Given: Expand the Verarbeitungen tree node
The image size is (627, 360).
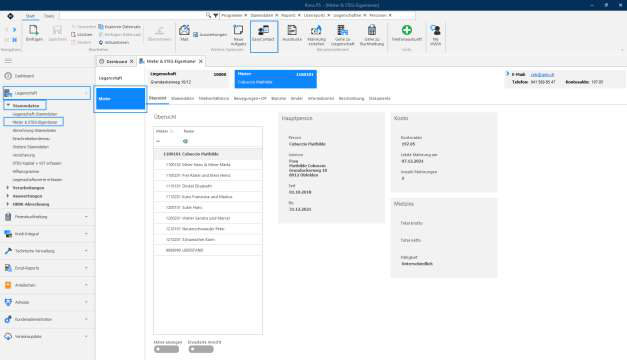Looking at the screenshot, I should pos(8,188).
